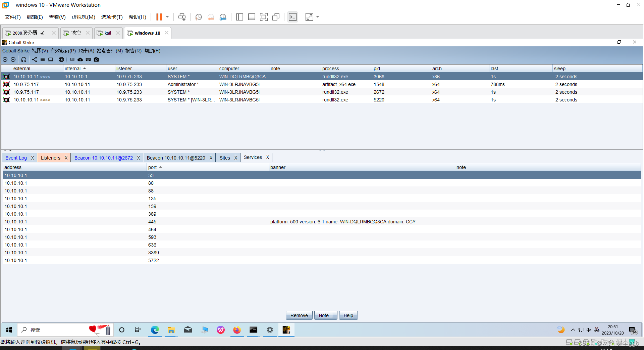The image size is (644, 350).
Task: Select service row with port 445
Action: 322,222
